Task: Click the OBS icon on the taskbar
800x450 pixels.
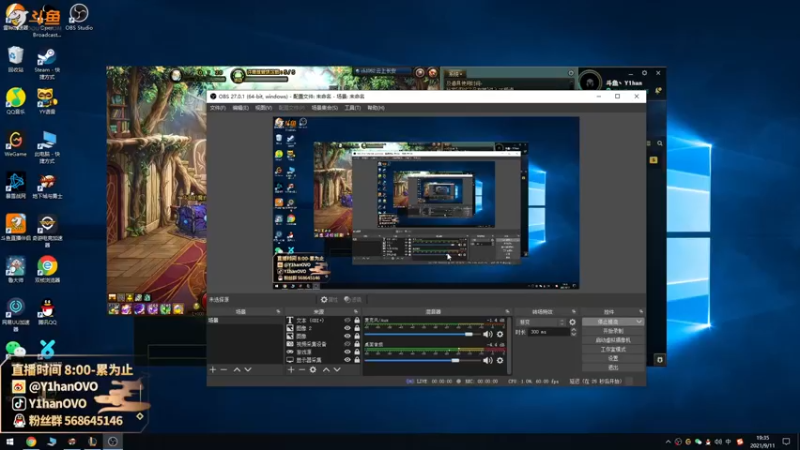Action: click(x=113, y=441)
